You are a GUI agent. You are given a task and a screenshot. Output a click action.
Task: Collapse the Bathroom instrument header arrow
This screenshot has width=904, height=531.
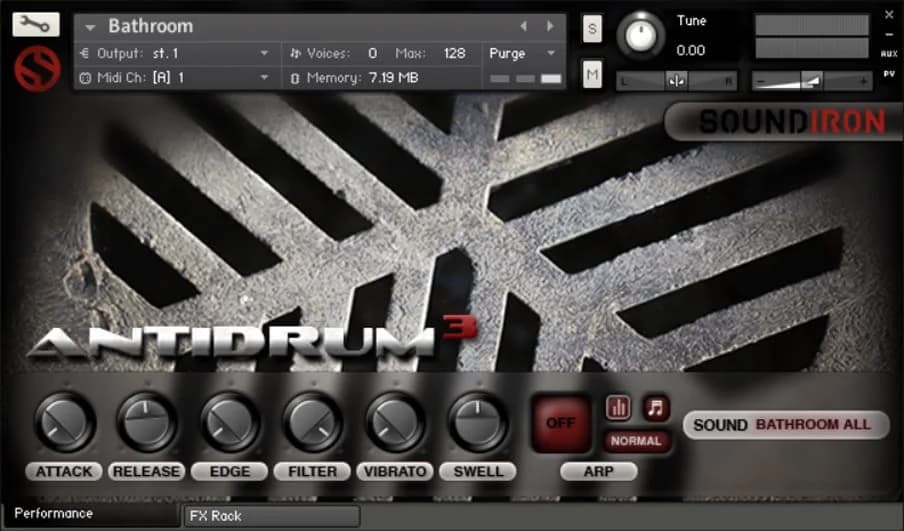click(90, 27)
